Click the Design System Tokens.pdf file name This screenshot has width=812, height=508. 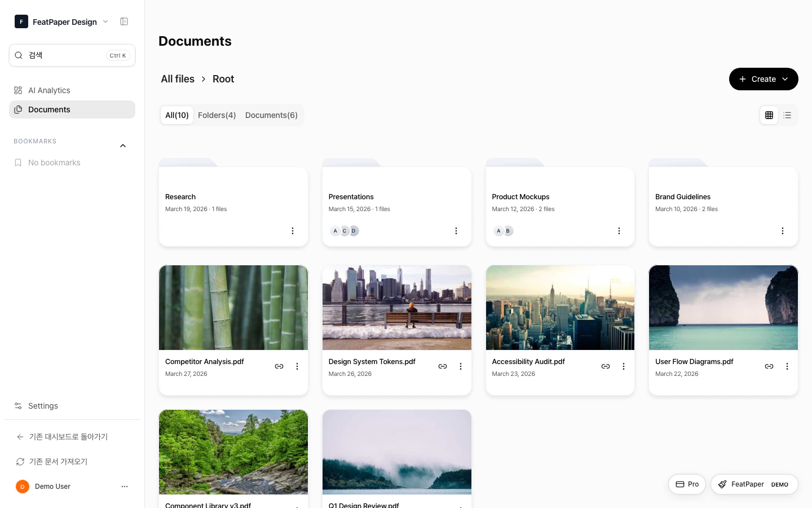click(372, 362)
